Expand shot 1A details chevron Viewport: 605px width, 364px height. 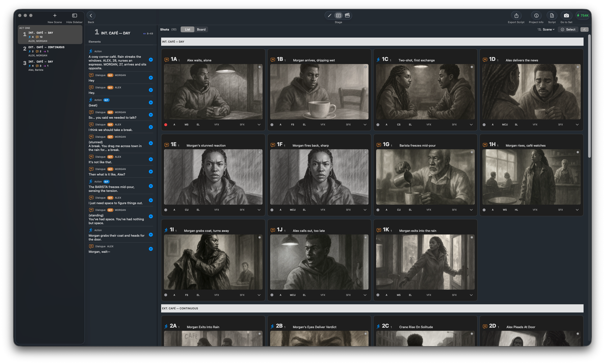point(259,125)
